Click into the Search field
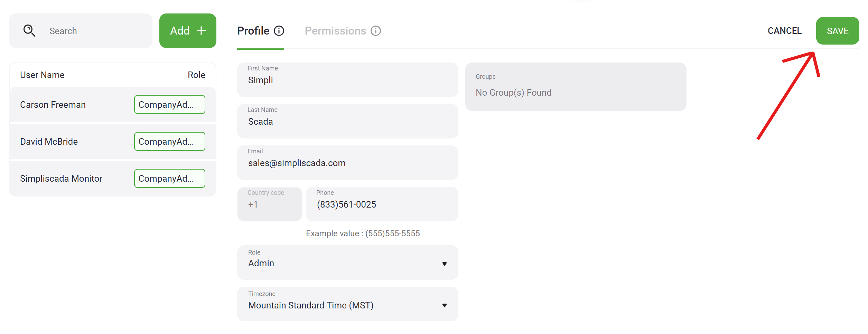Viewport: 868px width, 334px height. coord(97,31)
